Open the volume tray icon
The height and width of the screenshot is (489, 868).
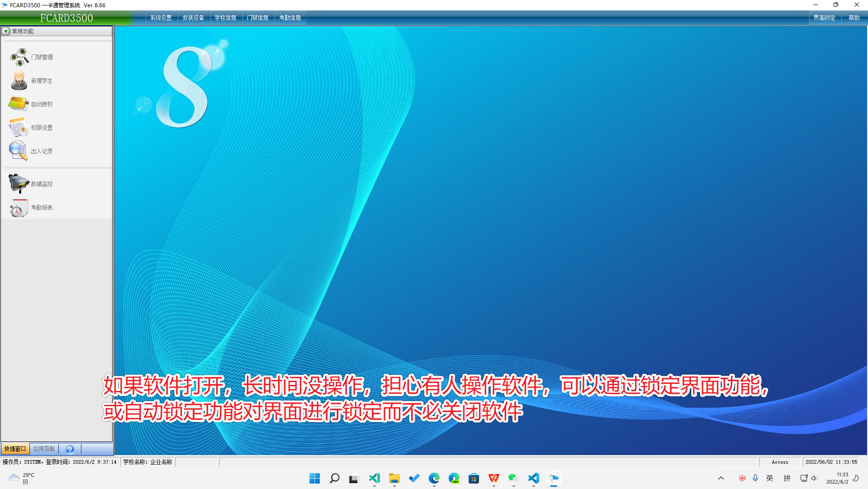[814, 478]
